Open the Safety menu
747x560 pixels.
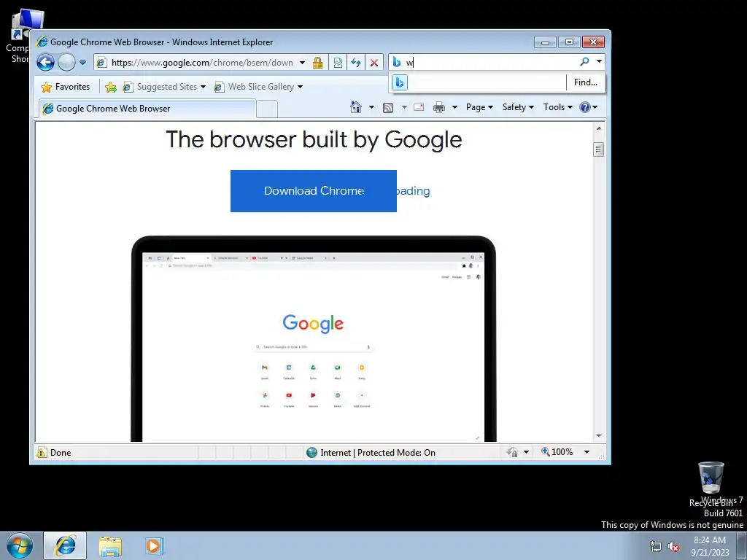[x=518, y=107]
